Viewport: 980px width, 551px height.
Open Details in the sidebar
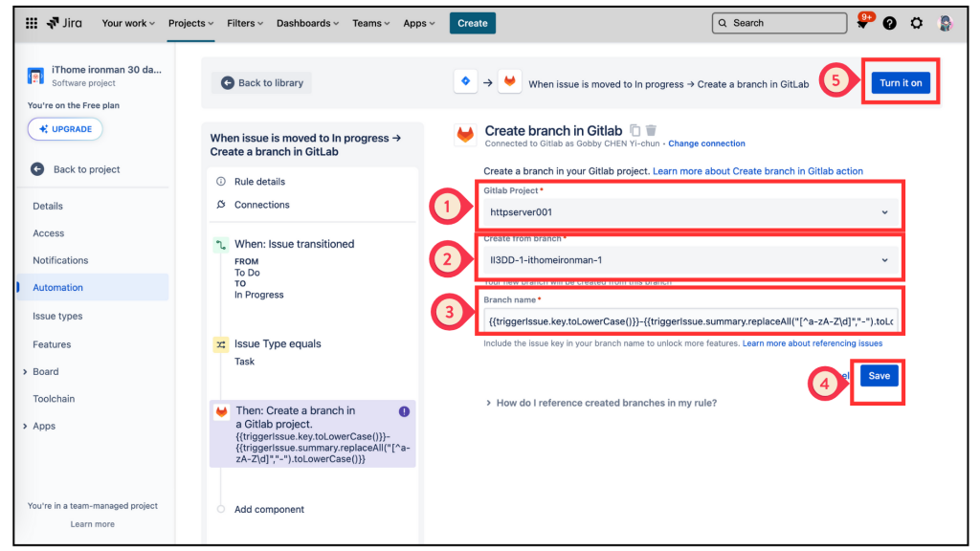coord(48,207)
